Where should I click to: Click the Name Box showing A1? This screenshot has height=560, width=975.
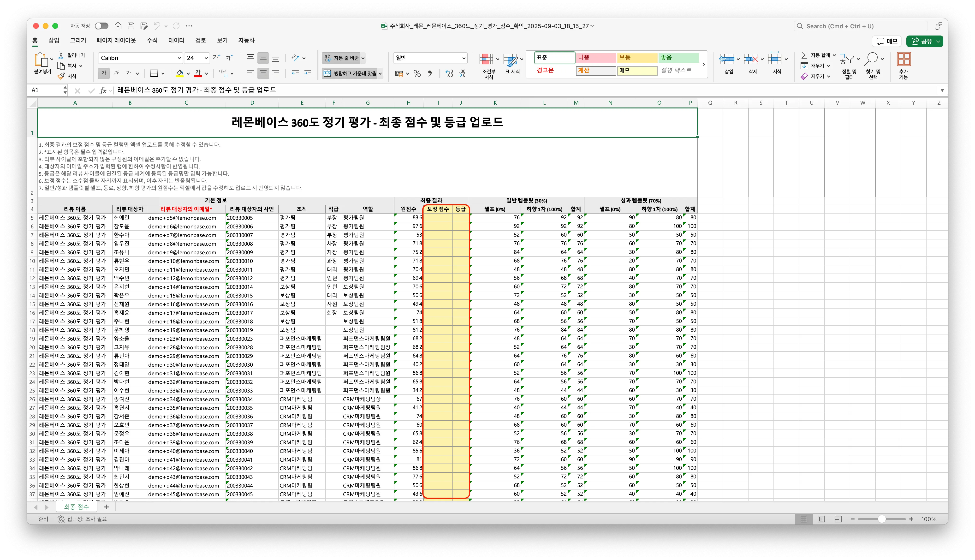pos(47,90)
